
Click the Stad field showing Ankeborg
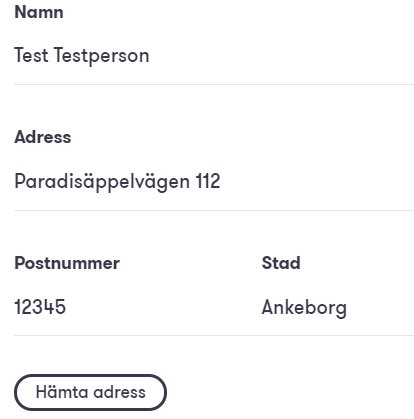click(x=338, y=307)
